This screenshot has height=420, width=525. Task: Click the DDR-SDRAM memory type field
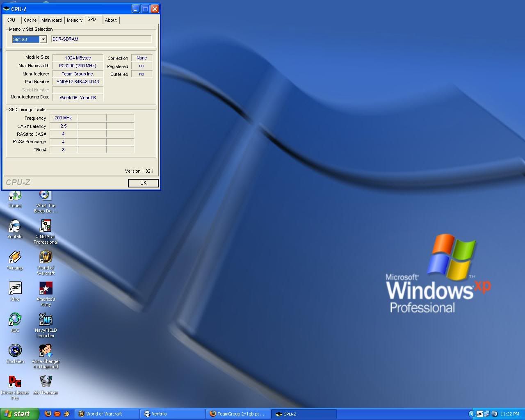[101, 39]
